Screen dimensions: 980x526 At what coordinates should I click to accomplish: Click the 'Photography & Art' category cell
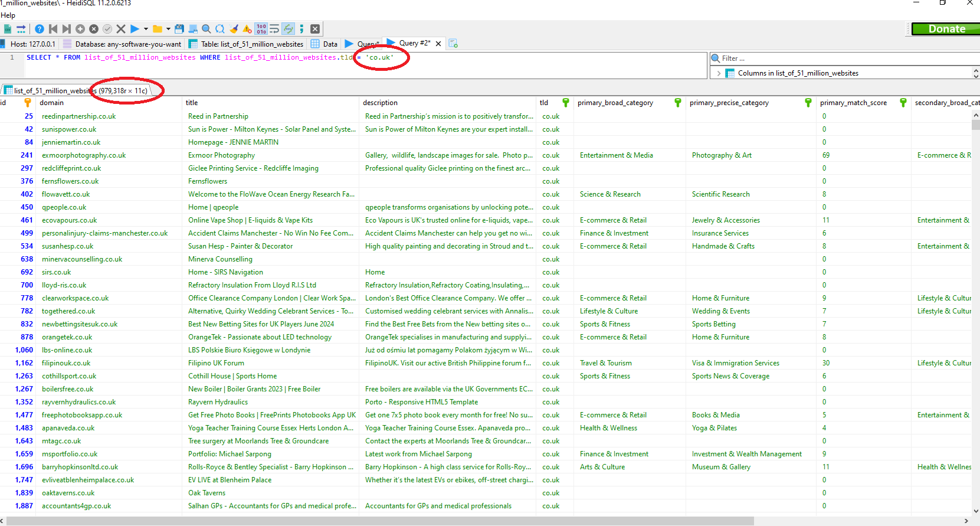[x=750, y=155]
